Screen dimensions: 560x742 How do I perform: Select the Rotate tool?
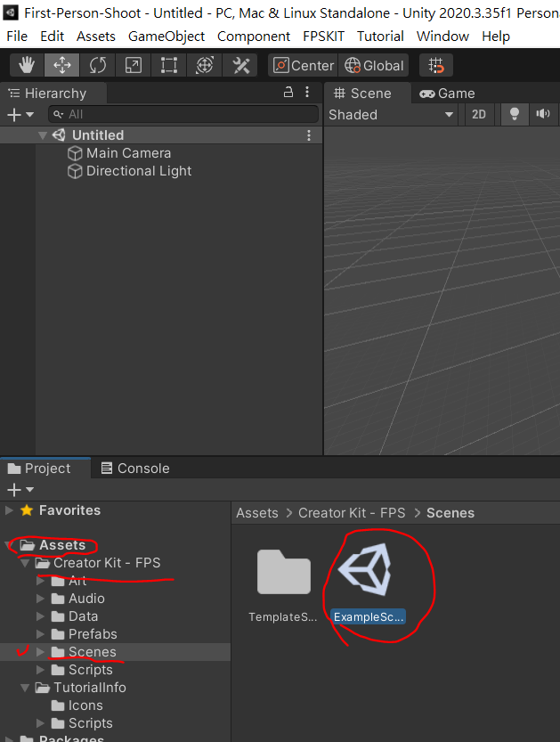click(x=97, y=65)
